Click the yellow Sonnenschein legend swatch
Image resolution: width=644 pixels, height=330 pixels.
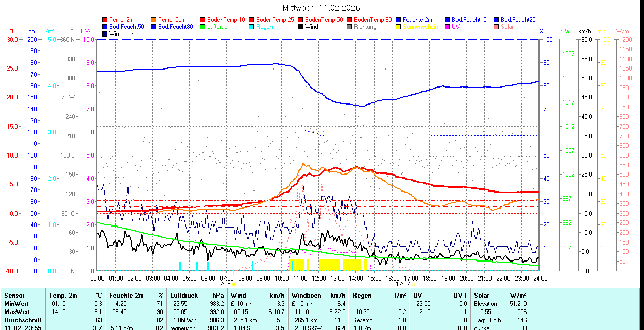[399, 27]
